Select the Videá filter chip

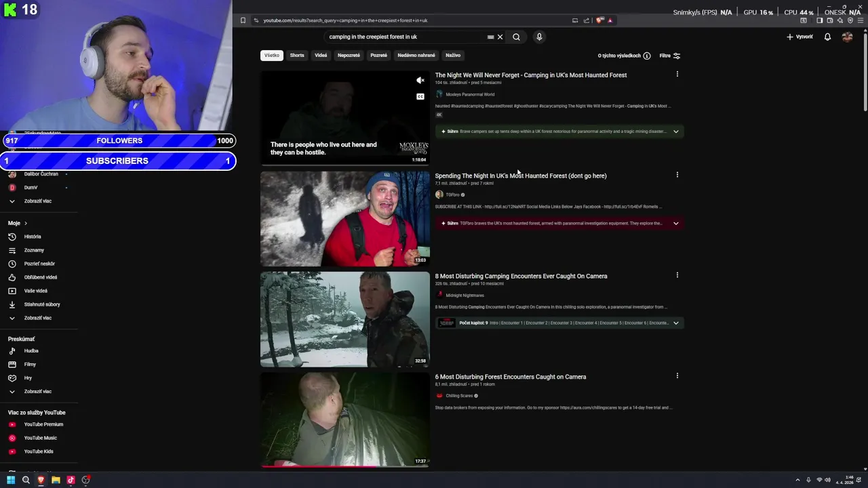pyautogui.click(x=321, y=56)
